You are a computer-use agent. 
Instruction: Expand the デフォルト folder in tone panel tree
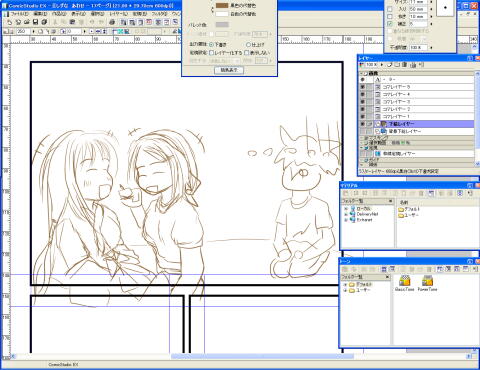(345, 285)
